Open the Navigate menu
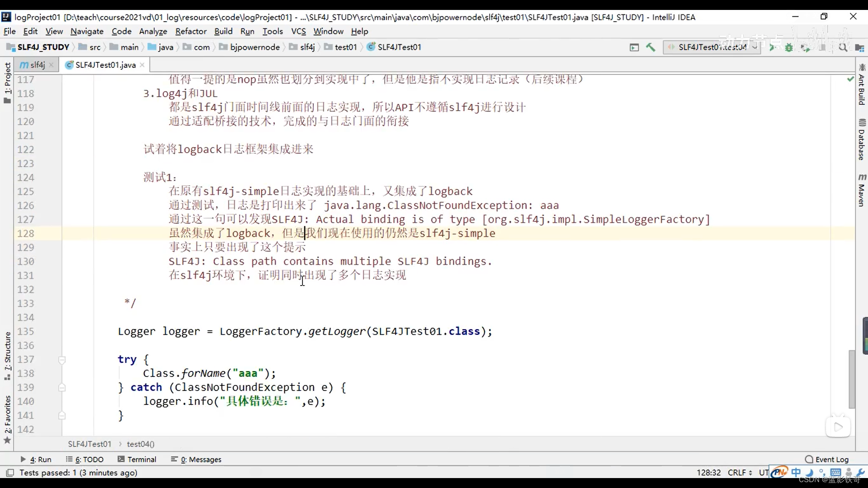This screenshot has width=868, height=488. click(x=87, y=31)
